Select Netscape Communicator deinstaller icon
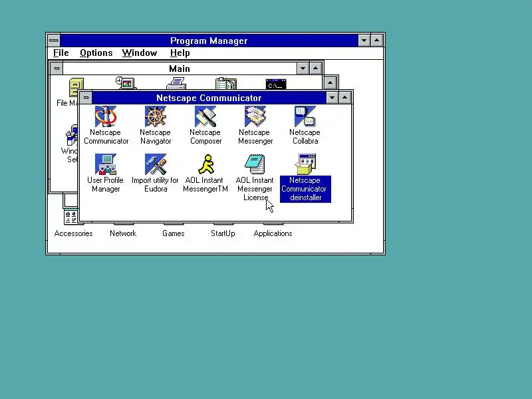Image resolution: width=532 pixels, height=399 pixels. [305, 164]
